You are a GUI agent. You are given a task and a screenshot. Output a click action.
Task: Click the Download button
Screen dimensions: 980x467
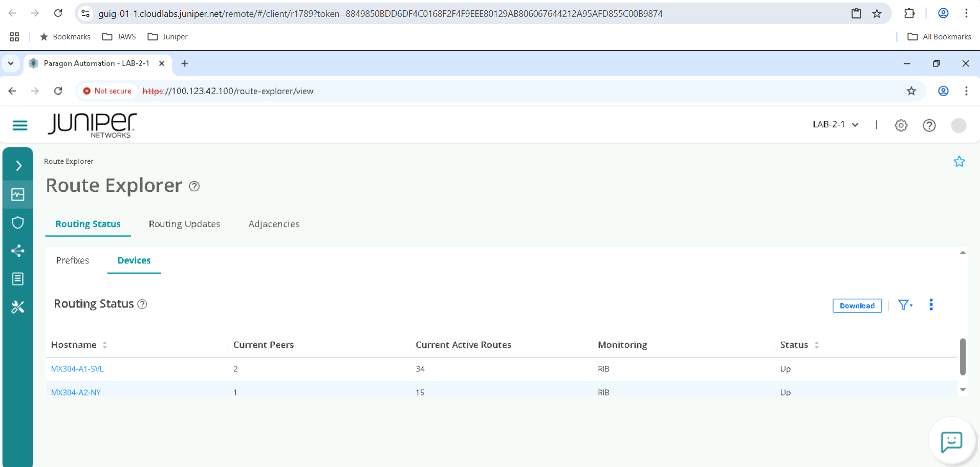click(857, 306)
